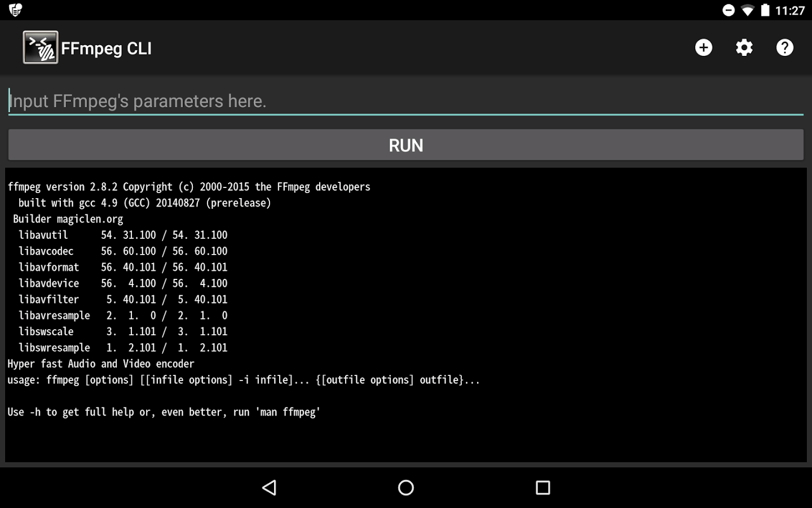This screenshot has height=508, width=812.
Task: Tap the Wi-Fi status icon
Action: coord(748,10)
